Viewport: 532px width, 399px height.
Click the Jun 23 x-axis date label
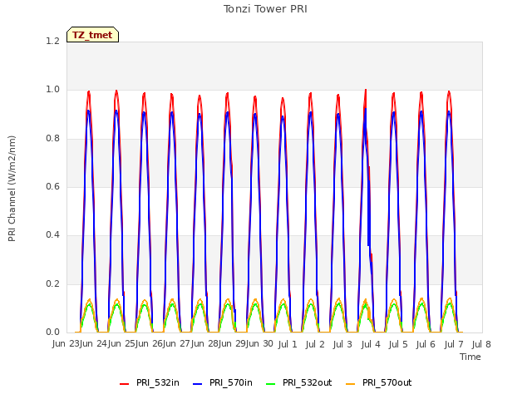(x=66, y=343)
